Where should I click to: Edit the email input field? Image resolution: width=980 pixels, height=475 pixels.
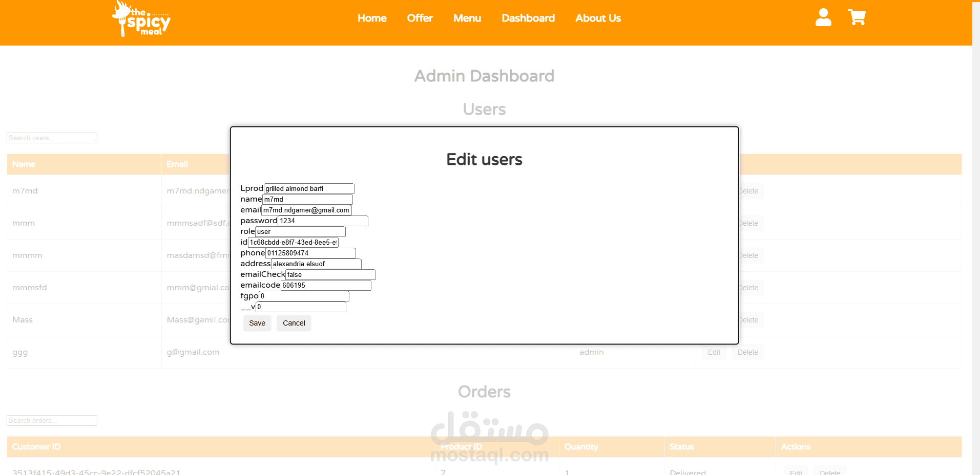306,210
